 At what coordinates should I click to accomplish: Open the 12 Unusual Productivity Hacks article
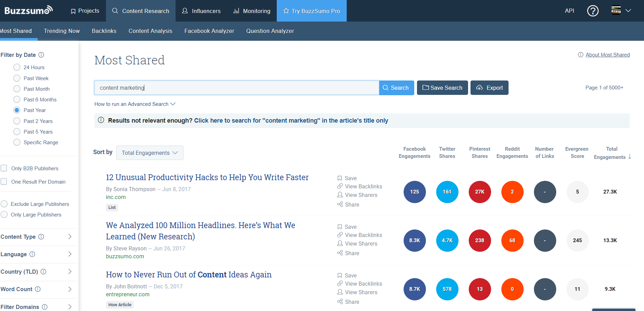point(207,177)
